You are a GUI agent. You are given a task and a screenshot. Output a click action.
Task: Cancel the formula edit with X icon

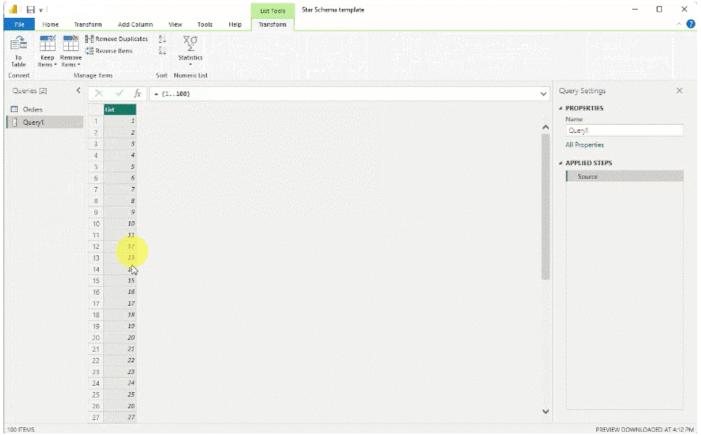point(98,93)
